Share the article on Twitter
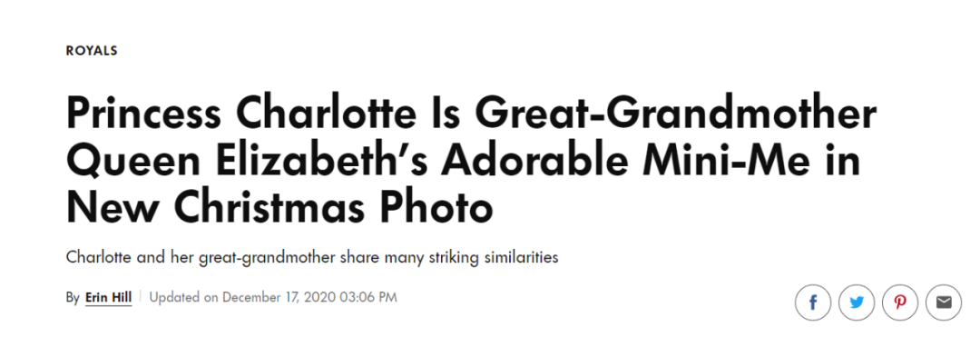 tap(857, 303)
